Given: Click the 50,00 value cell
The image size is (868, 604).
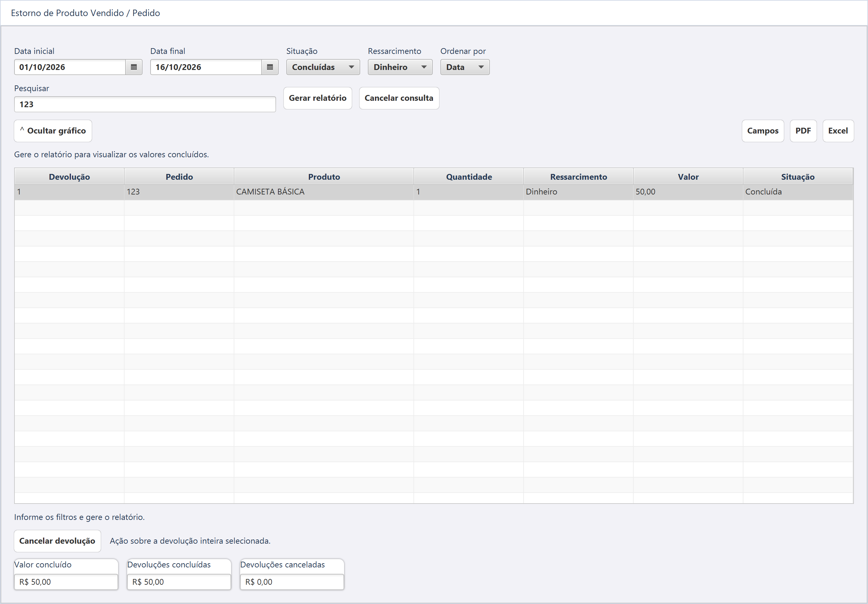Looking at the screenshot, I should click(688, 192).
